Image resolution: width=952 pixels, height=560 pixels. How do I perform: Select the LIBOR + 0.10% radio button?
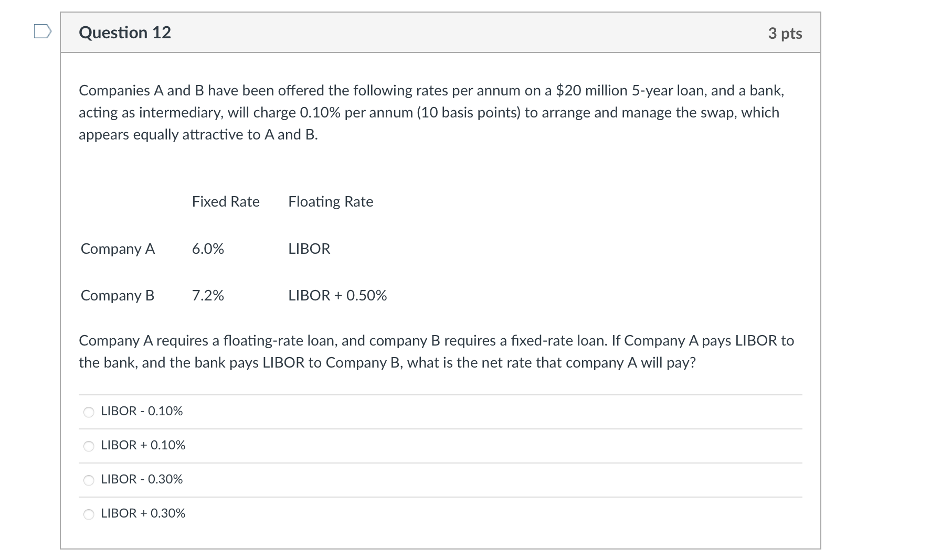coord(88,446)
